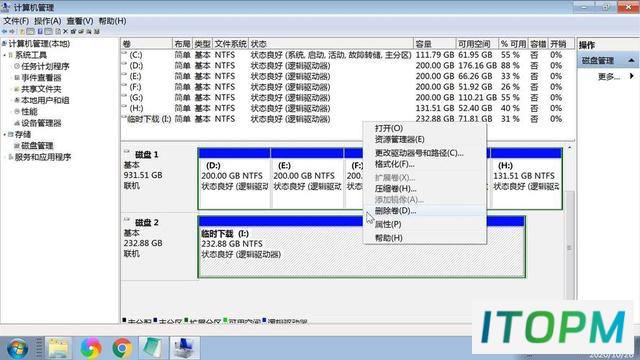
Task: Click the back arrow toolbar icon
Action: 4,31
